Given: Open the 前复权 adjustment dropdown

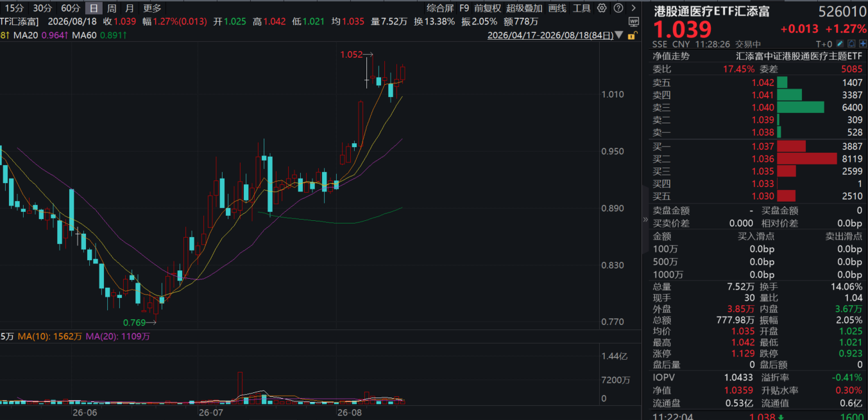Looking at the screenshot, I should 488,8.
